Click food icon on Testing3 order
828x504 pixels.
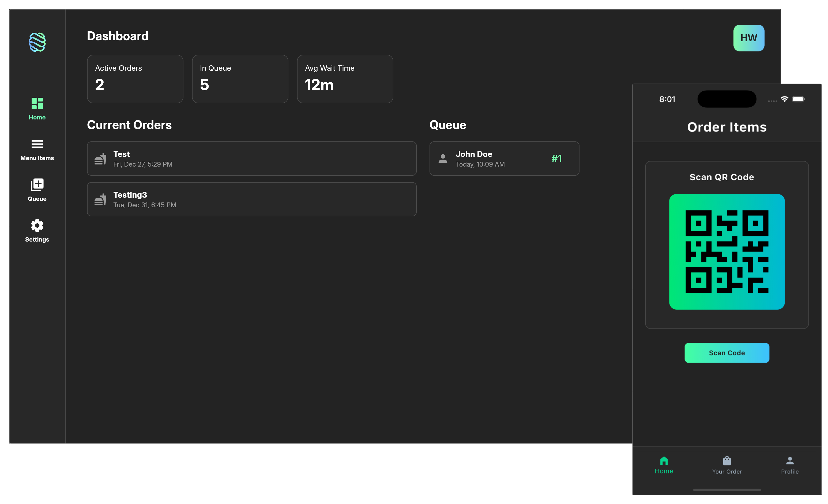(x=100, y=199)
